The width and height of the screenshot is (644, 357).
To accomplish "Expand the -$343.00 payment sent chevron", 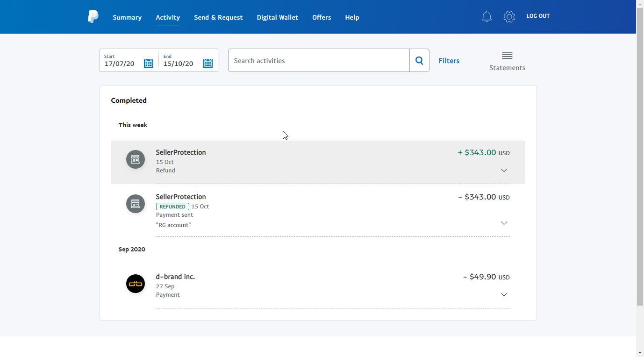I will [x=504, y=223].
